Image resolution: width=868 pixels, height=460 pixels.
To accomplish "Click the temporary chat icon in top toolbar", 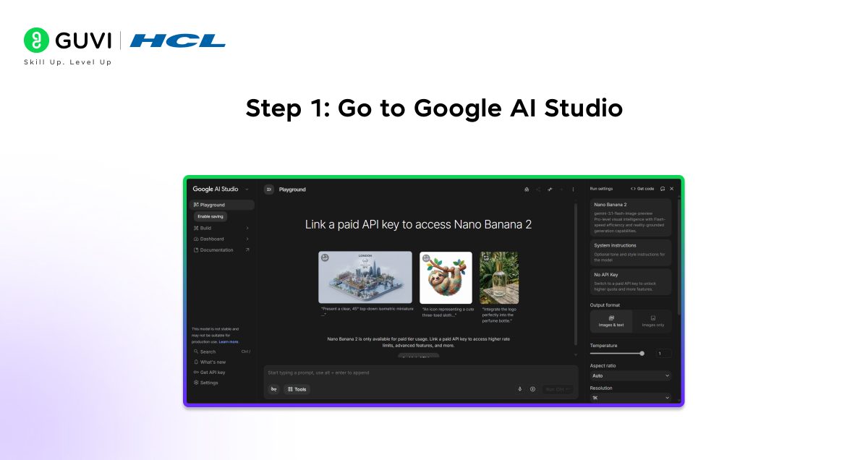I will click(527, 189).
